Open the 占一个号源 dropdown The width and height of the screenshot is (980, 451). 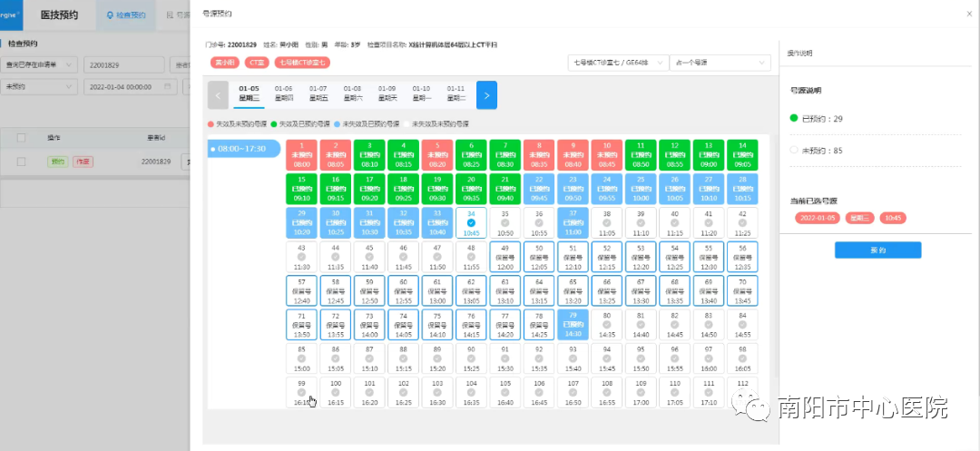pyautogui.click(x=720, y=64)
